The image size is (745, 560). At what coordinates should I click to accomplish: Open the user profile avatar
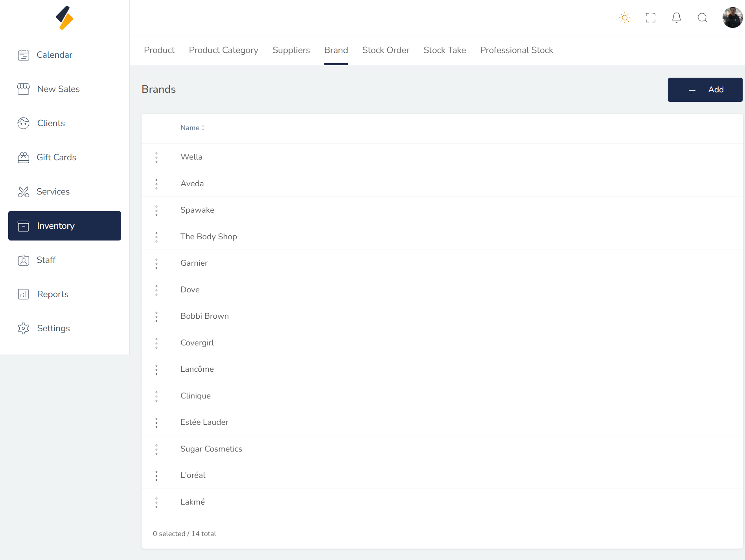(732, 18)
